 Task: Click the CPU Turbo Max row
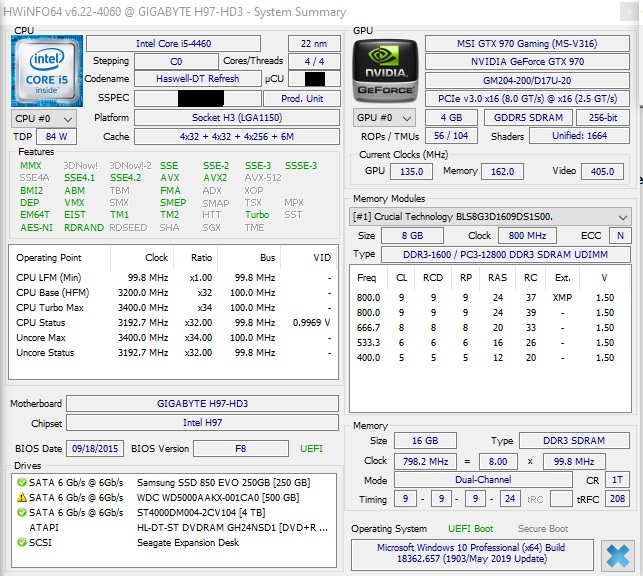(173, 307)
